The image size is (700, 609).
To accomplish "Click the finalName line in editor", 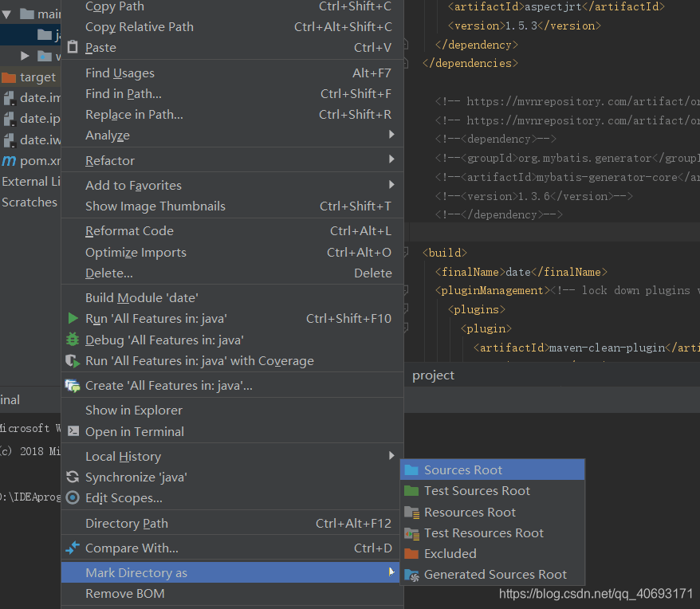I will point(521,272).
